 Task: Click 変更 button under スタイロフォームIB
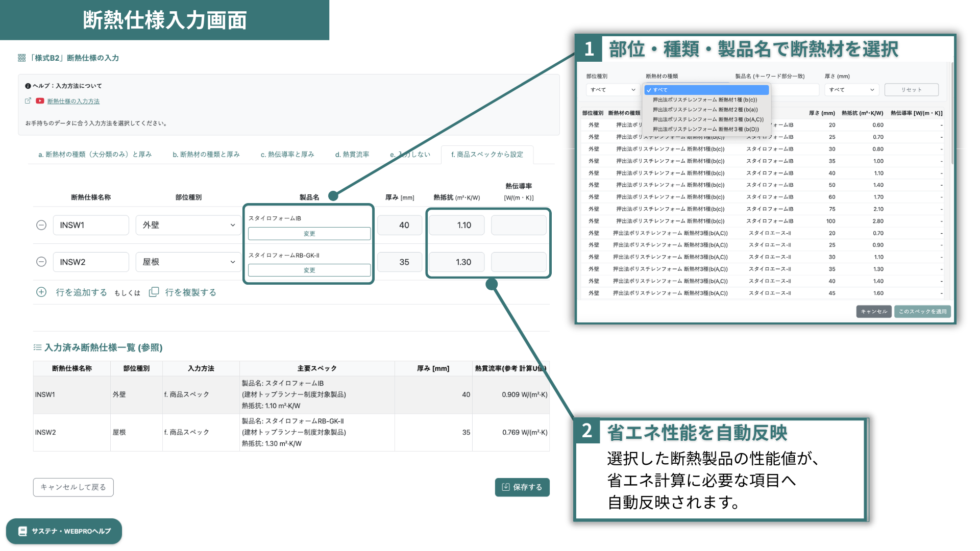click(309, 234)
